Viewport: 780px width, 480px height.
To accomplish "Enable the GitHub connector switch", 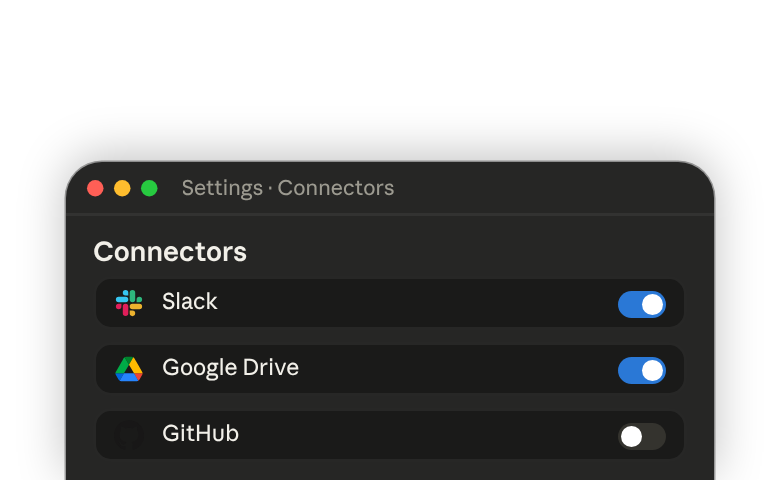I will click(642, 437).
